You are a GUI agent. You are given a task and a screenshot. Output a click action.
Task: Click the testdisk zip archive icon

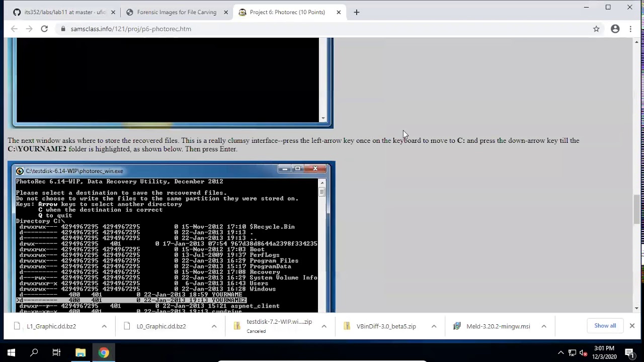(237, 326)
